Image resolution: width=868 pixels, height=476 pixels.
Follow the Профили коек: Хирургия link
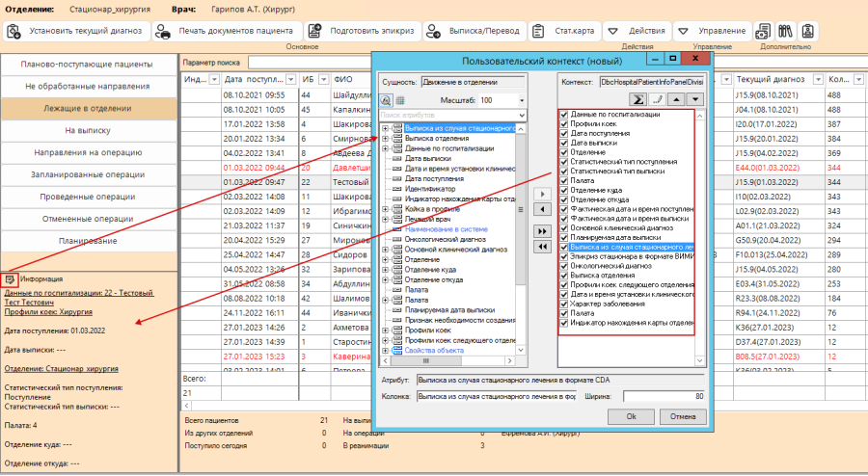coord(48,312)
